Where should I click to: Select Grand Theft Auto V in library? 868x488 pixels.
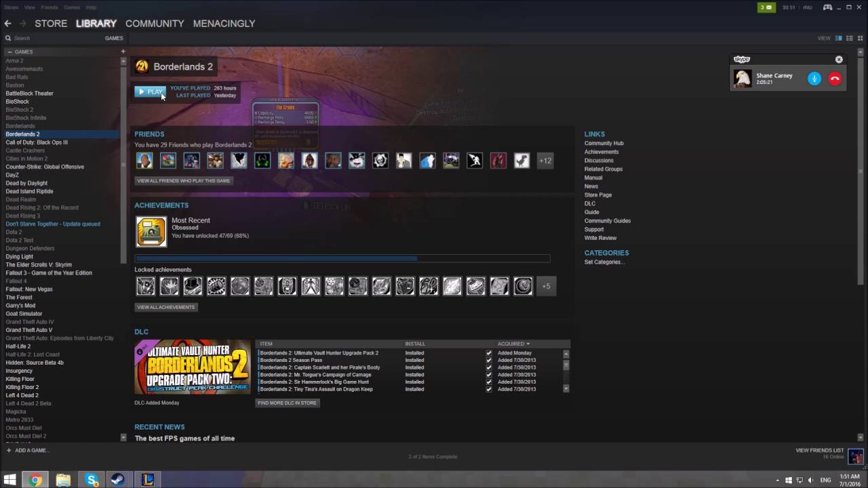tap(29, 330)
